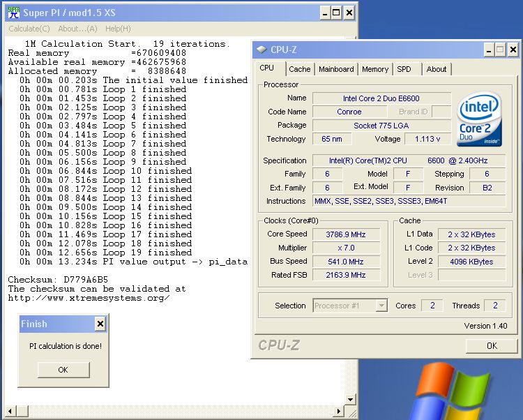Click the Super PI resize grip corner
This screenshot has width=523, height=420.
tap(351, 412)
